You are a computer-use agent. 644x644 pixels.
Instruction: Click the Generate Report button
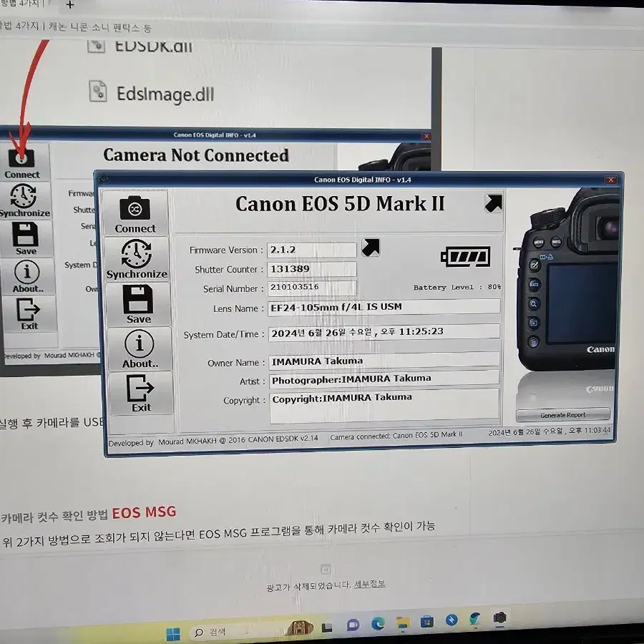(562, 414)
